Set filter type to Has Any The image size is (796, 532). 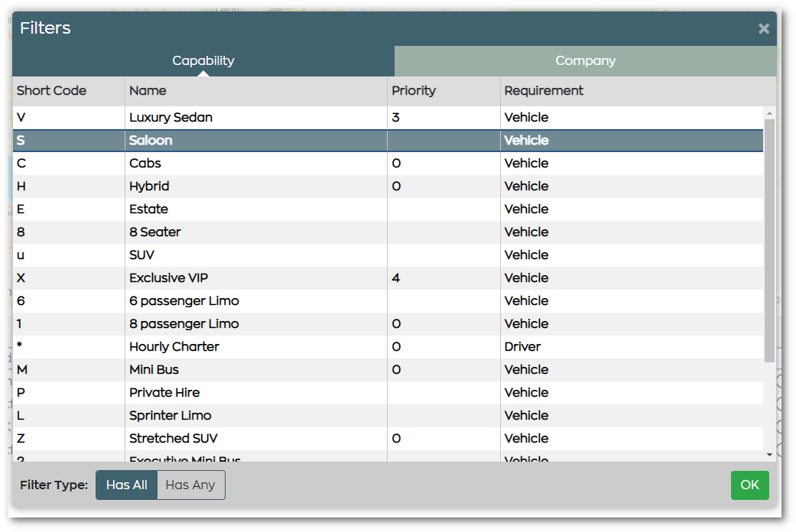click(190, 485)
